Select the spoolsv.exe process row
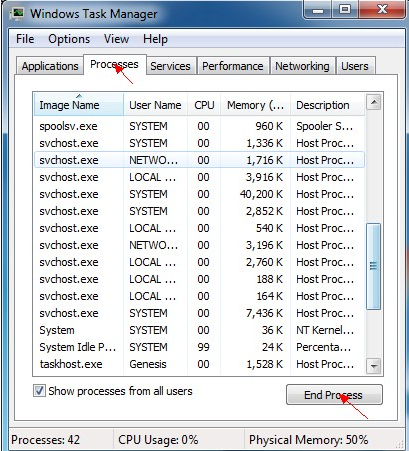 pyautogui.click(x=199, y=126)
